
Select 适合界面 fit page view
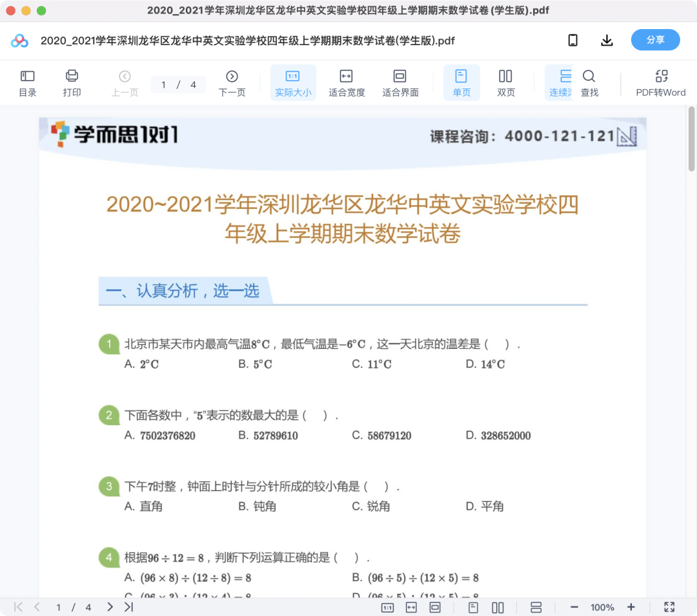[400, 83]
